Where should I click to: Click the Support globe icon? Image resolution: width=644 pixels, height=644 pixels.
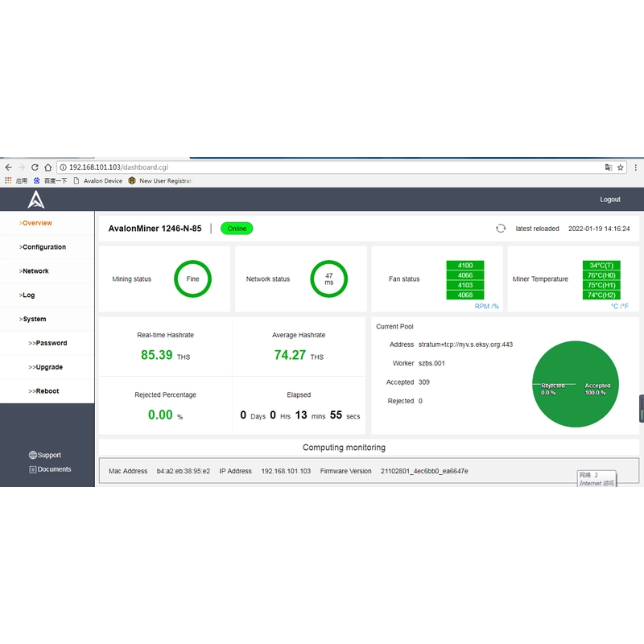tap(33, 455)
